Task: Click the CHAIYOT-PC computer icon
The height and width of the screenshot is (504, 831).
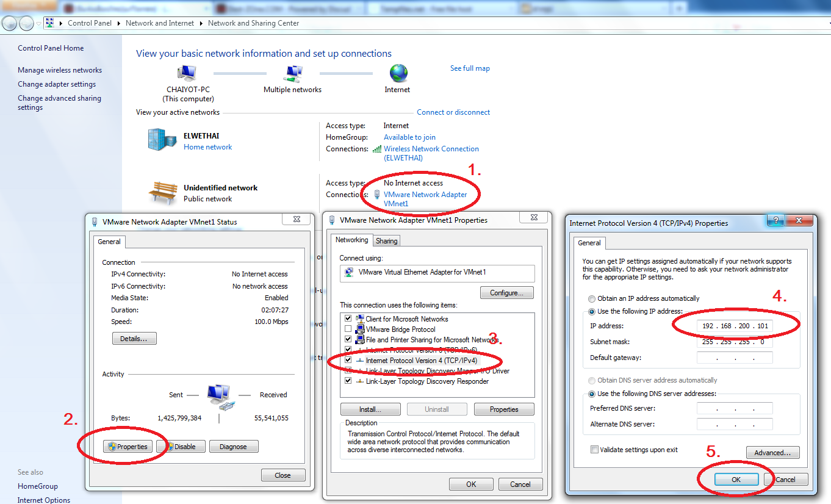Action: 186,74
